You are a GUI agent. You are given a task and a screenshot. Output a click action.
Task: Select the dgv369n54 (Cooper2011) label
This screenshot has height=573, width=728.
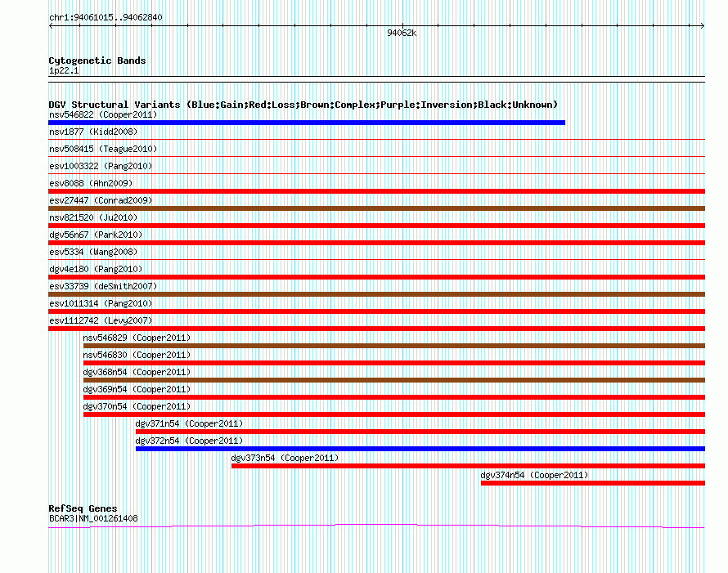pos(137,389)
